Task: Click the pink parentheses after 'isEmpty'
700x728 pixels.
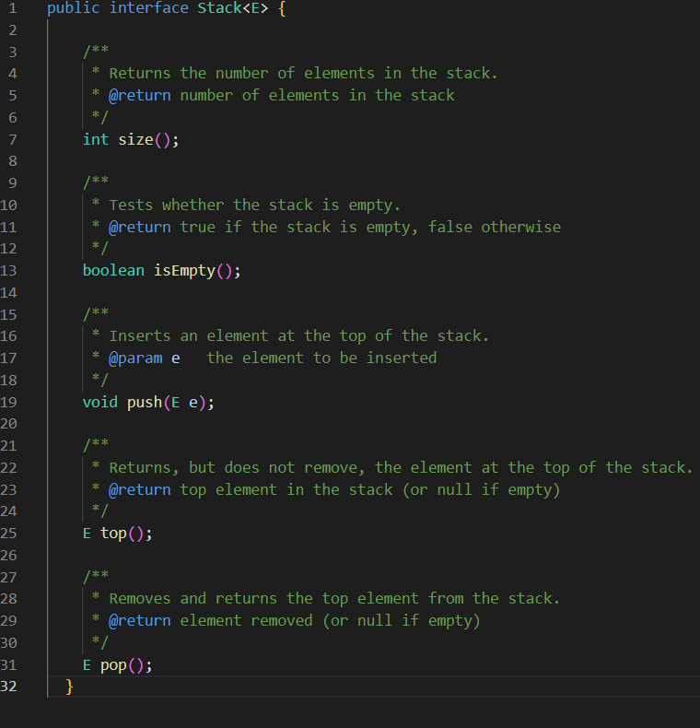Action: (224, 271)
